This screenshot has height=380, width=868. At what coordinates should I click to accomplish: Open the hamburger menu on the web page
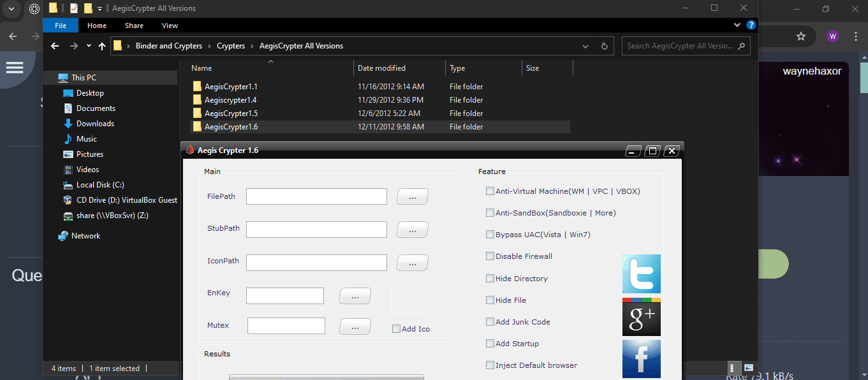(15, 68)
